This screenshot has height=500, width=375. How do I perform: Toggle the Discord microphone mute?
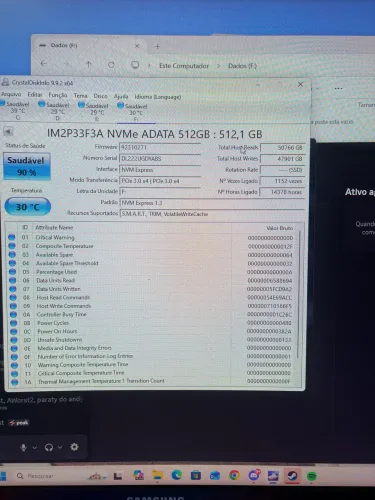point(23,447)
